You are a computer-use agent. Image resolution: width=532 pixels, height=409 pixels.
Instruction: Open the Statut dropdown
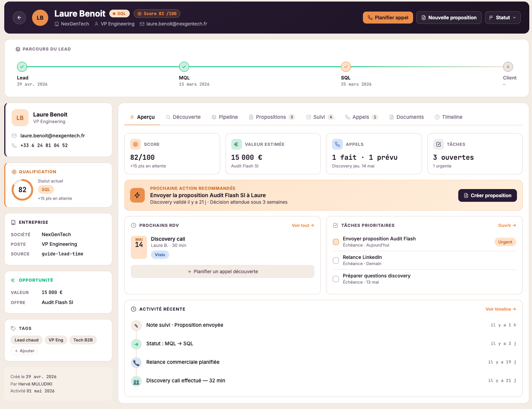[503, 18]
